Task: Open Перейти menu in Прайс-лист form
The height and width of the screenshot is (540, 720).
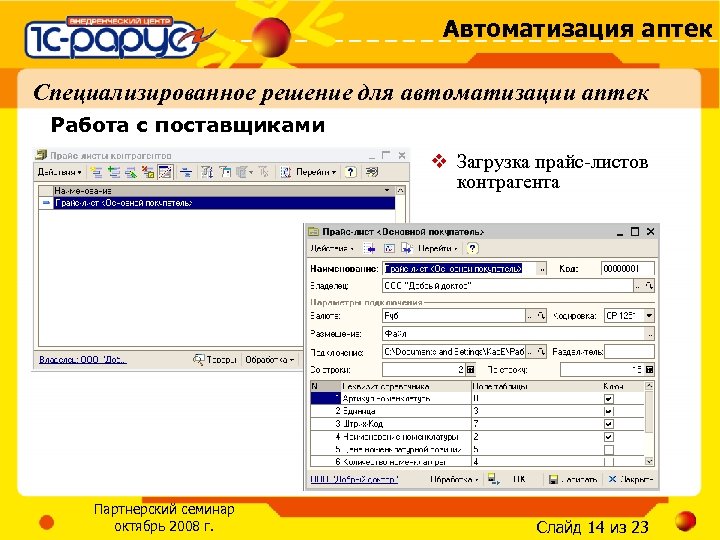Action: point(438,248)
